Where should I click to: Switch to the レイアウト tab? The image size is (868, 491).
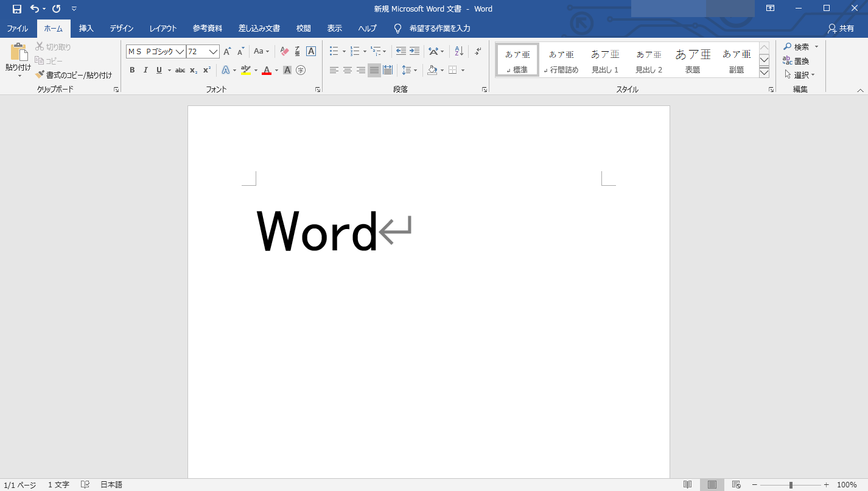coord(163,29)
